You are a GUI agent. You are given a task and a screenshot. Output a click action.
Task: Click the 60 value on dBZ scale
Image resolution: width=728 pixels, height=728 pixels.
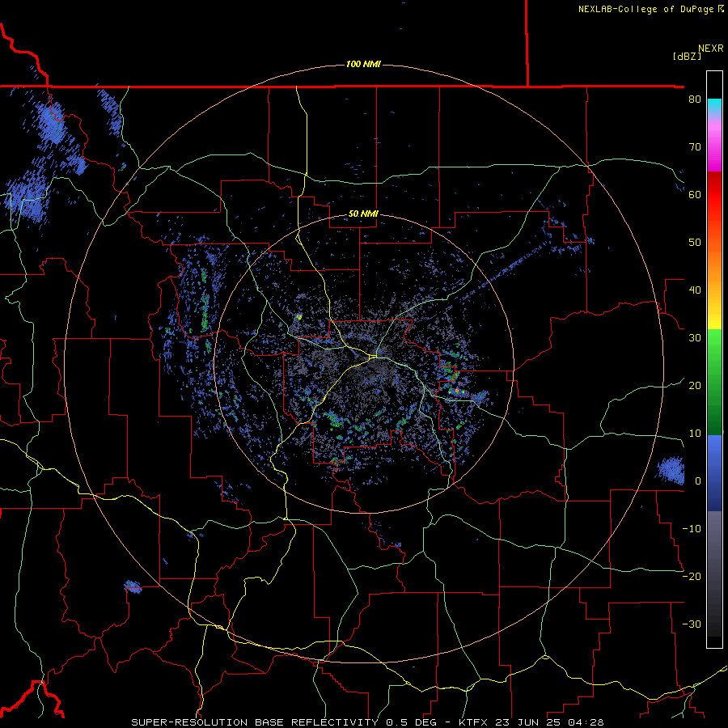[x=695, y=195]
